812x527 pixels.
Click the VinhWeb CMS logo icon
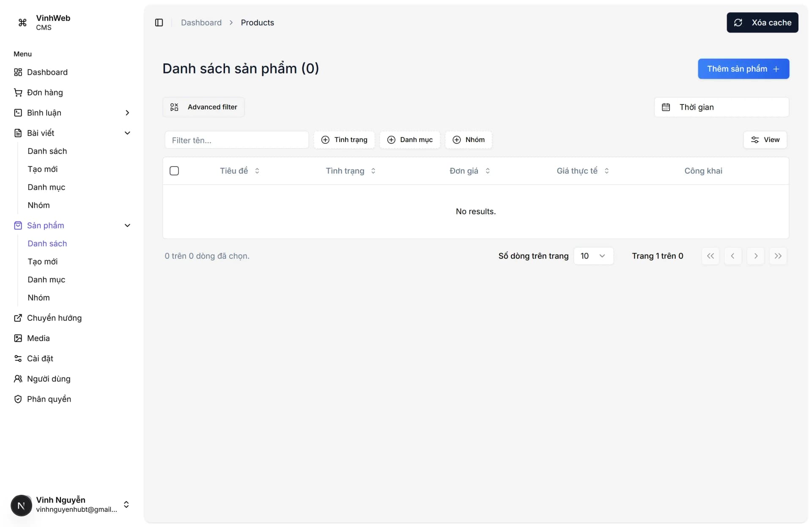[x=22, y=22]
